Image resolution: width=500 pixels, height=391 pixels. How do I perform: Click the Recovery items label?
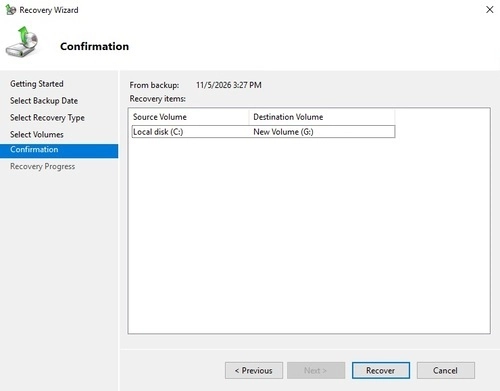[x=158, y=99]
